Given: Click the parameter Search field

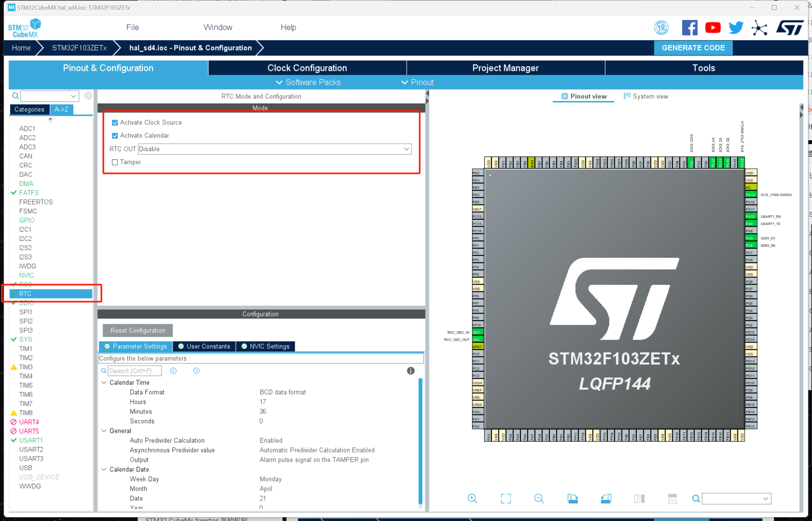Looking at the screenshot, I should coord(135,371).
